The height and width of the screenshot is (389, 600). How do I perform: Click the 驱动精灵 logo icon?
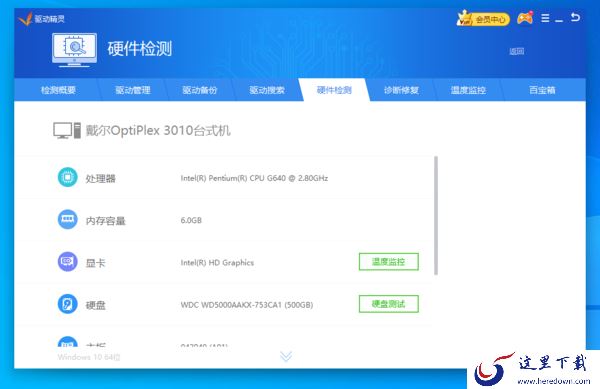pyautogui.click(x=25, y=18)
